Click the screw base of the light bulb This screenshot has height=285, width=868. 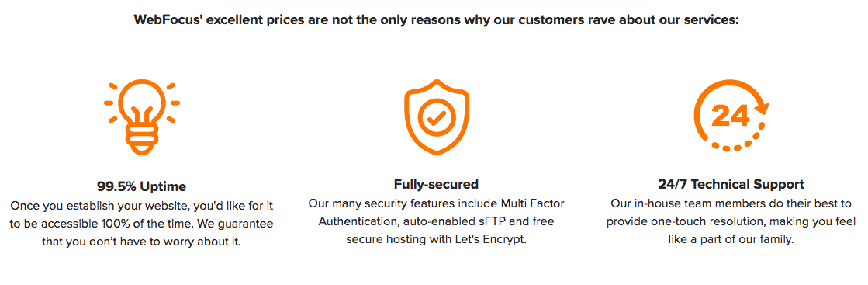click(x=142, y=141)
